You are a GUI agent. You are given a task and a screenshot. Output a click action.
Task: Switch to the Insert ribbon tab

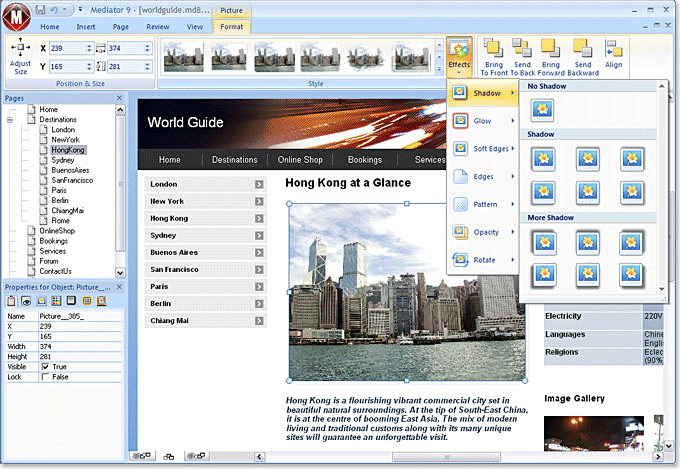coord(86,26)
